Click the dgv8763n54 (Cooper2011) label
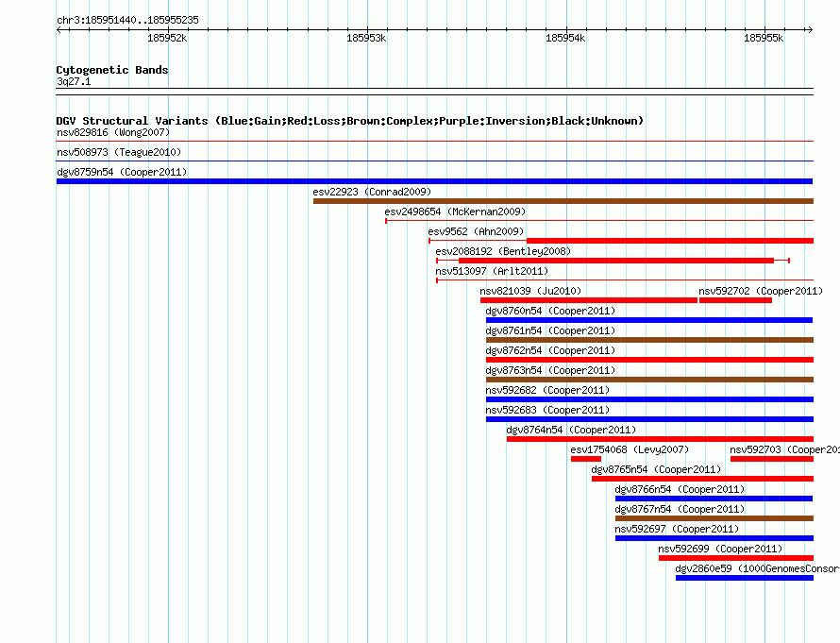Image resolution: width=840 pixels, height=643 pixels. [x=550, y=370]
